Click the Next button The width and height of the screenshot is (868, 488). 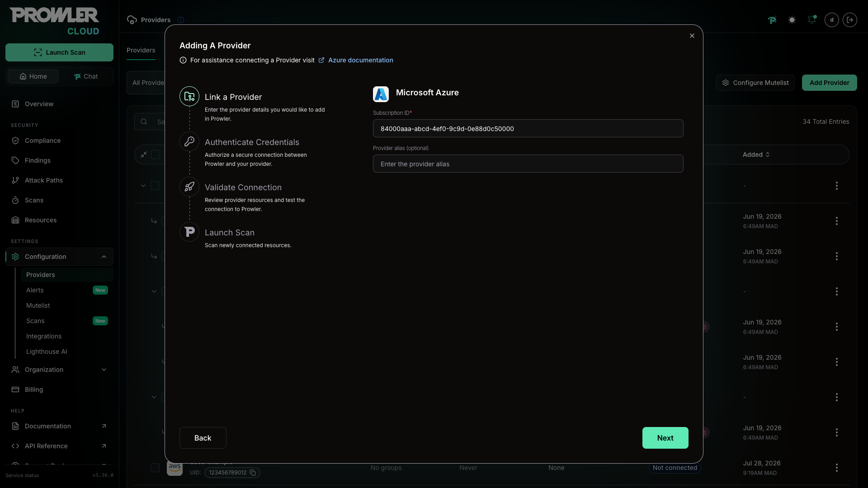tap(665, 438)
